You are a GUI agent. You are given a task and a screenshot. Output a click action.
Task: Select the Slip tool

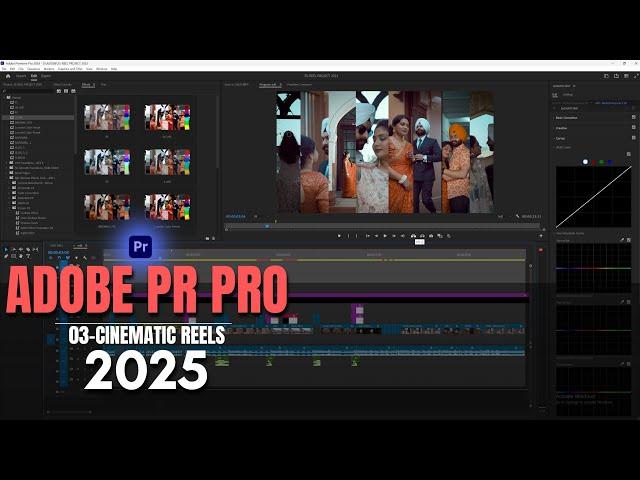coord(36,249)
